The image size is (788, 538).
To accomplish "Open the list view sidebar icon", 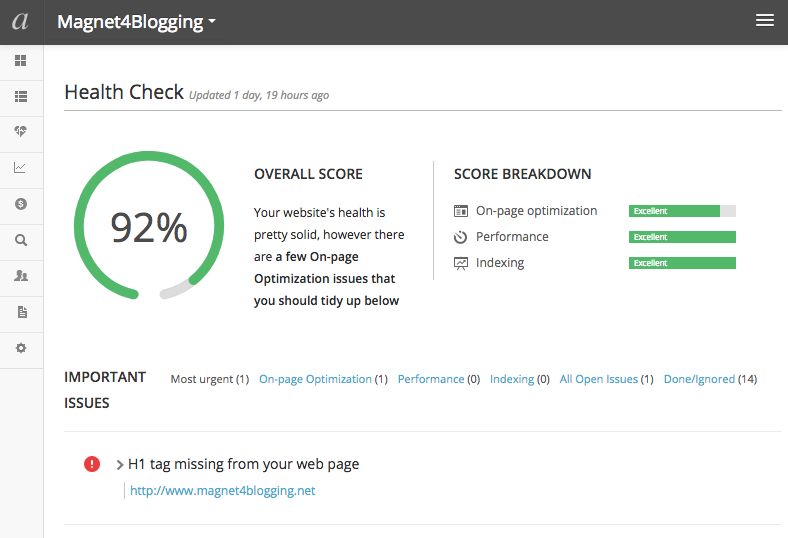I will 21,96.
